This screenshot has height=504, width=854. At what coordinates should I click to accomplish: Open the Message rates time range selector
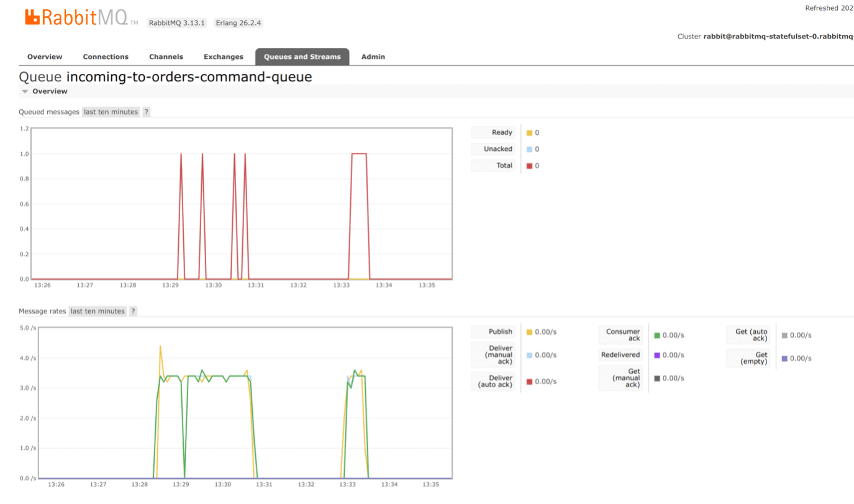click(x=98, y=311)
